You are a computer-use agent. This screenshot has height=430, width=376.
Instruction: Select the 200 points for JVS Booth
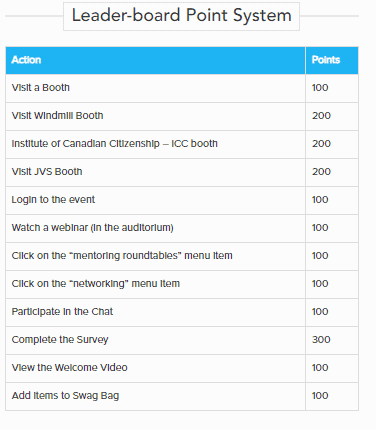[321, 172]
